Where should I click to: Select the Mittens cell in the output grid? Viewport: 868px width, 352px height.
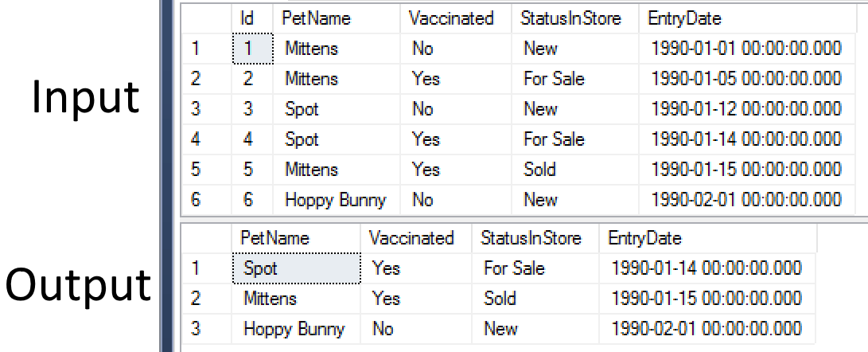270,299
